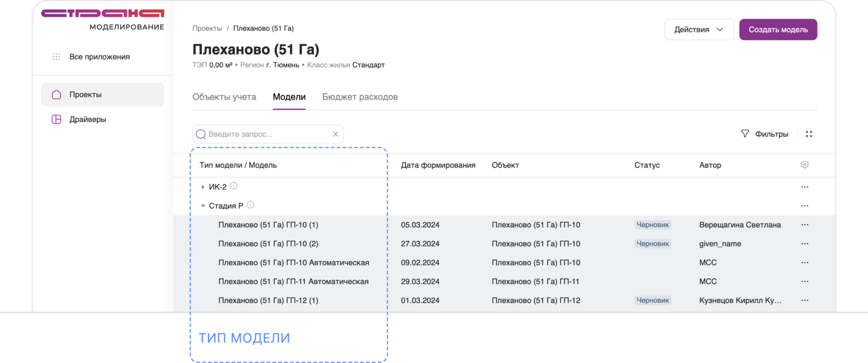The height and width of the screenshot is (363, 868).
Task: Collapse the Стадия Р model group
Action: point(203,206)
